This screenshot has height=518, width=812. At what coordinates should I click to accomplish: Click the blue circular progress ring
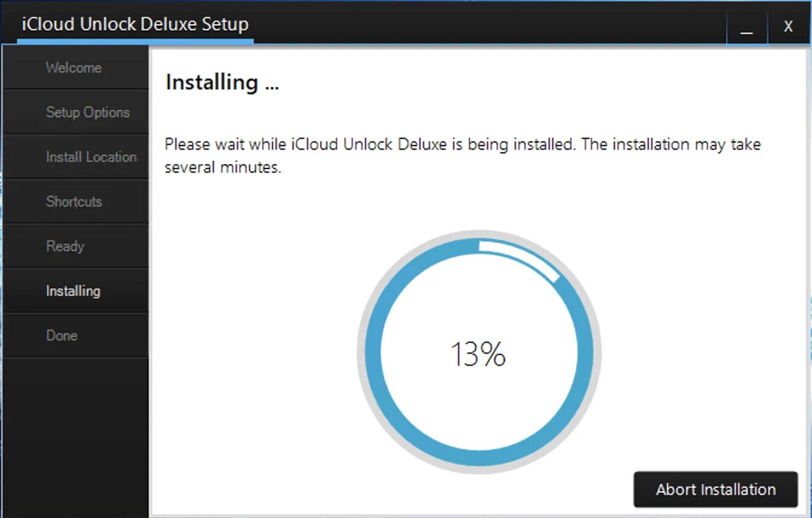tap(373, 356)
